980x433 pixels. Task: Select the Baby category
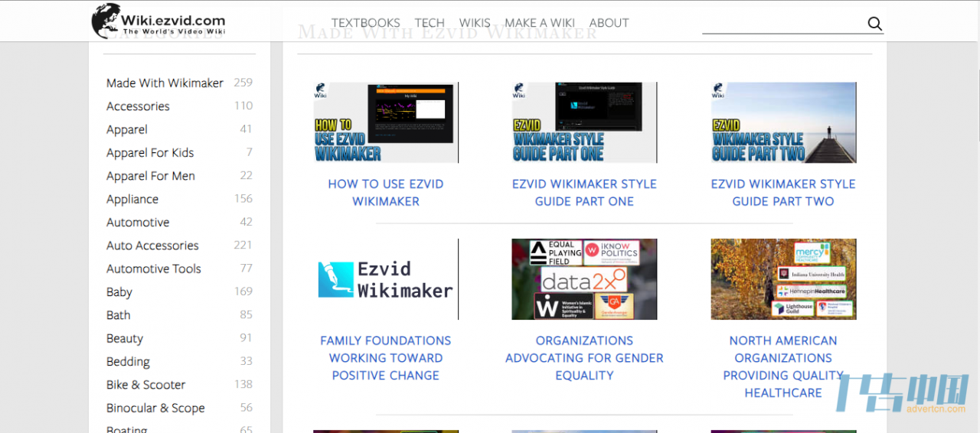tap(119, 292)
